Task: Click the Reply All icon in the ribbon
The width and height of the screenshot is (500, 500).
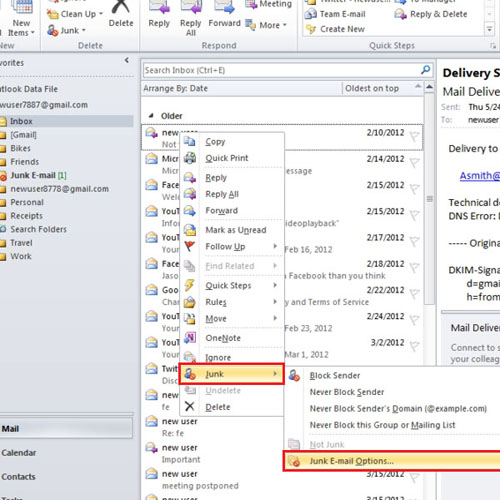Action: pos(191,7)
